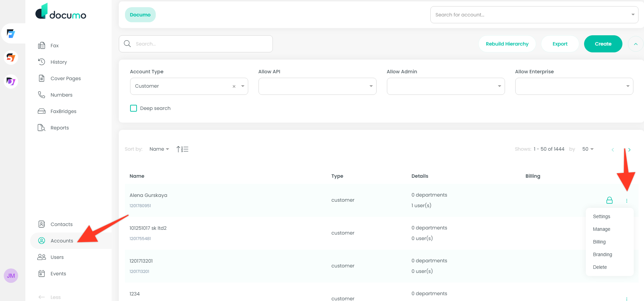The image size is (644, 301).
Task: Select Billing from the context menu
Action: point(599,242)
